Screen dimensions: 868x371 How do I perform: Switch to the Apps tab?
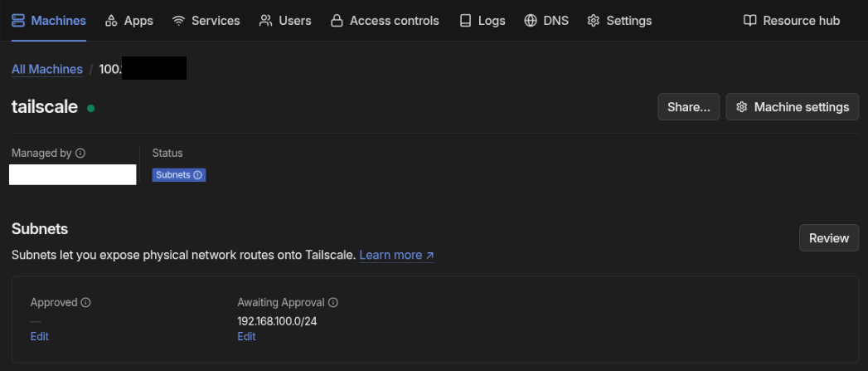click(x=129, y=21)
